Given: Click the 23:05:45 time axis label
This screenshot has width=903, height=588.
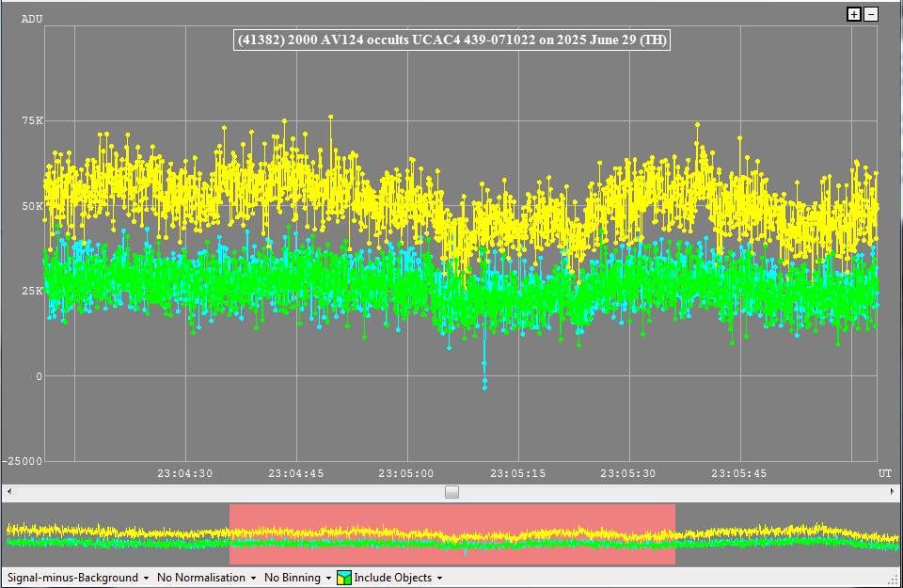Looking at the screenshot, I should (739, 473).
